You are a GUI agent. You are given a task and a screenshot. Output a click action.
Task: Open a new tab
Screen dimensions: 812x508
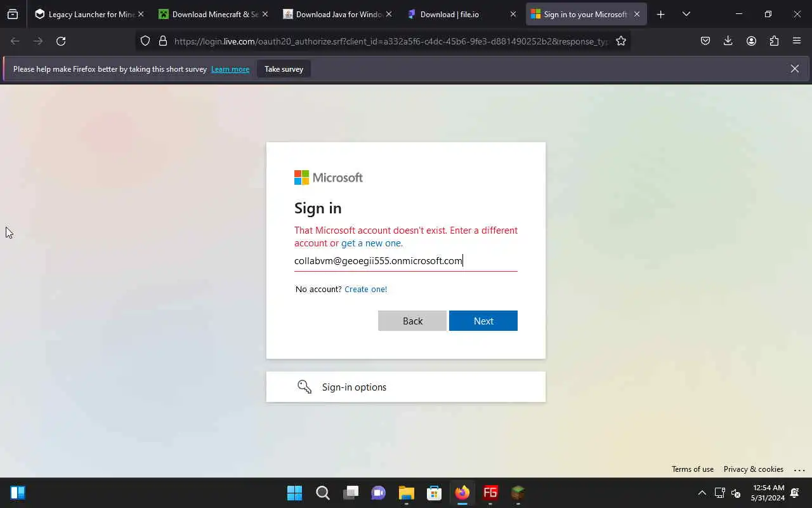click(x=660, y=14)
